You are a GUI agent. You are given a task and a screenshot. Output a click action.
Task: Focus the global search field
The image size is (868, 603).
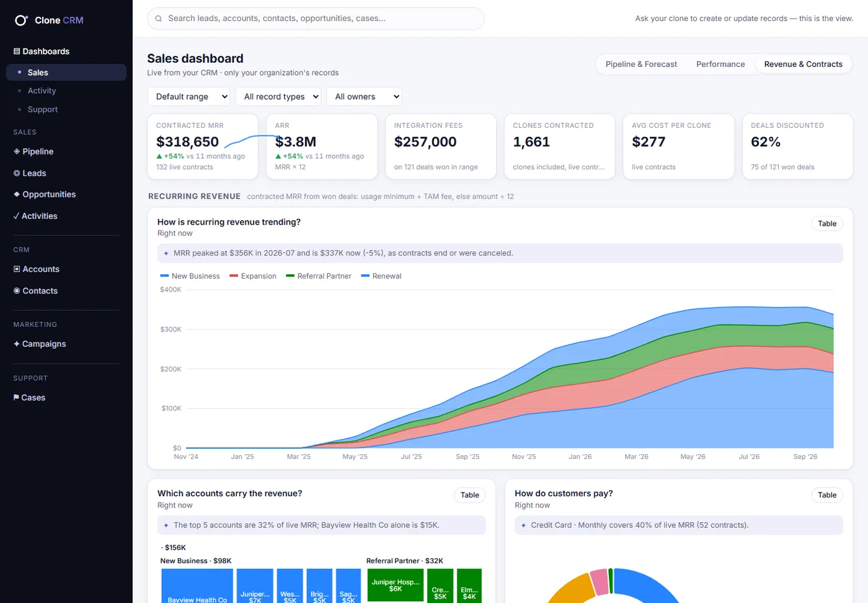316,19
